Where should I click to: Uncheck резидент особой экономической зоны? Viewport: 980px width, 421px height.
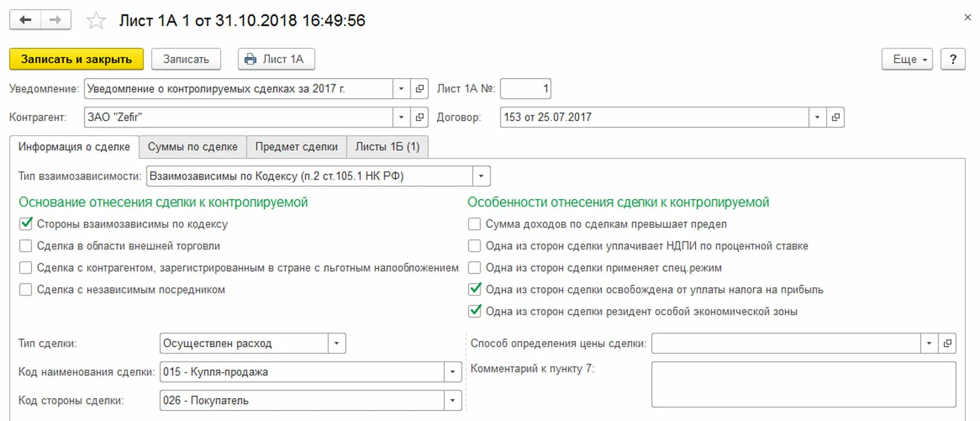click(475, 311)
